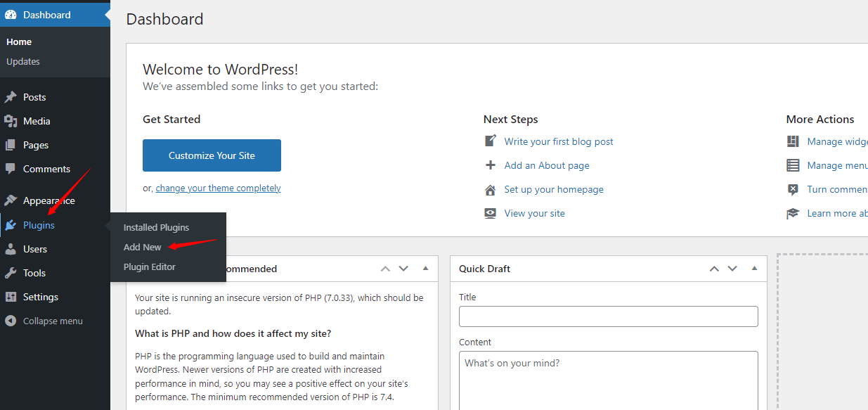Click the Customize Your Site button
The image size is (868, 410).
coord(212,155)
